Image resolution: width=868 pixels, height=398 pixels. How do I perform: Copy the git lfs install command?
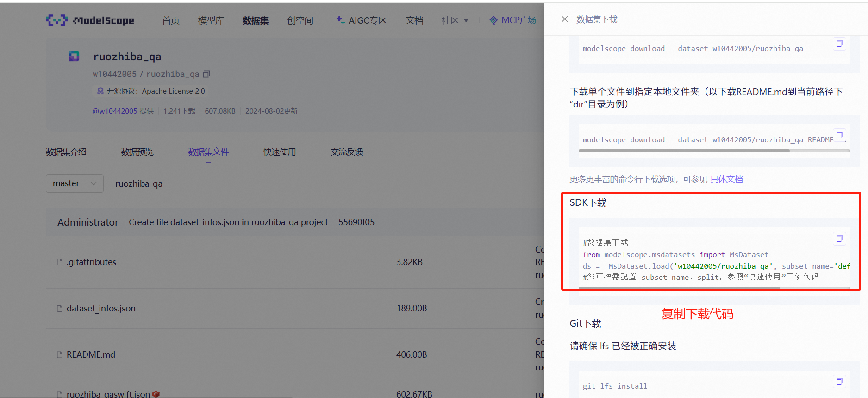(839, 381)
